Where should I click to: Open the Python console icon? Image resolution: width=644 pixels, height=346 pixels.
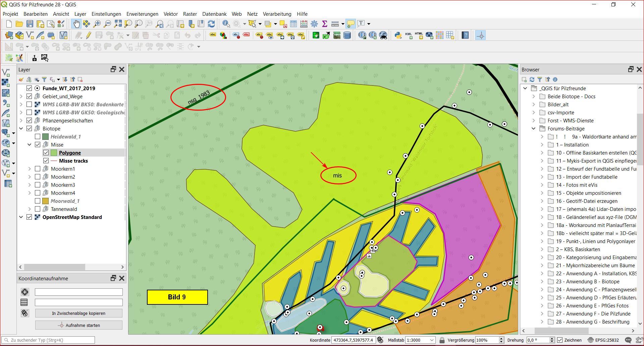398,35
